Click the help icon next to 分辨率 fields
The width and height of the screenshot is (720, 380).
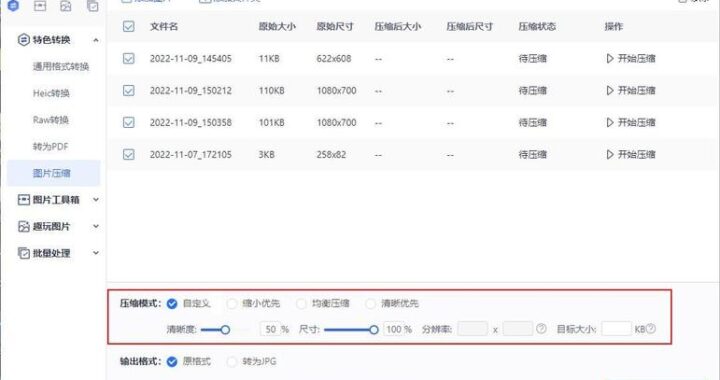tap(541, 329)
